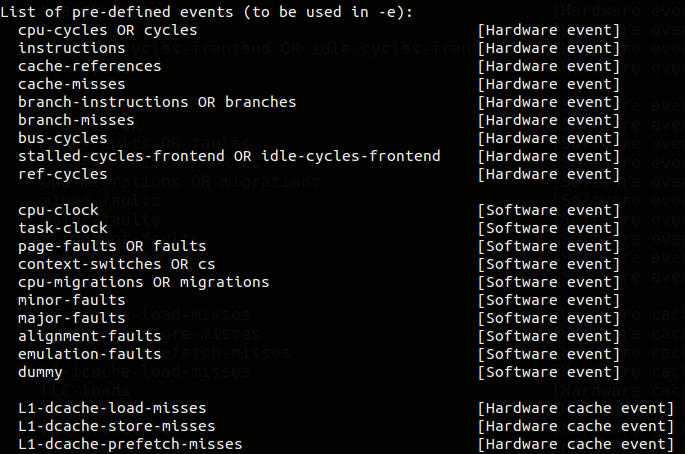Click the Software event label beside dummy

(549, 372)
